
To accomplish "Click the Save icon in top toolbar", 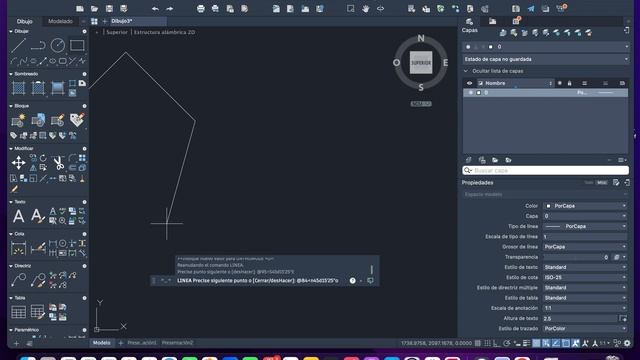I will point(109,9).
